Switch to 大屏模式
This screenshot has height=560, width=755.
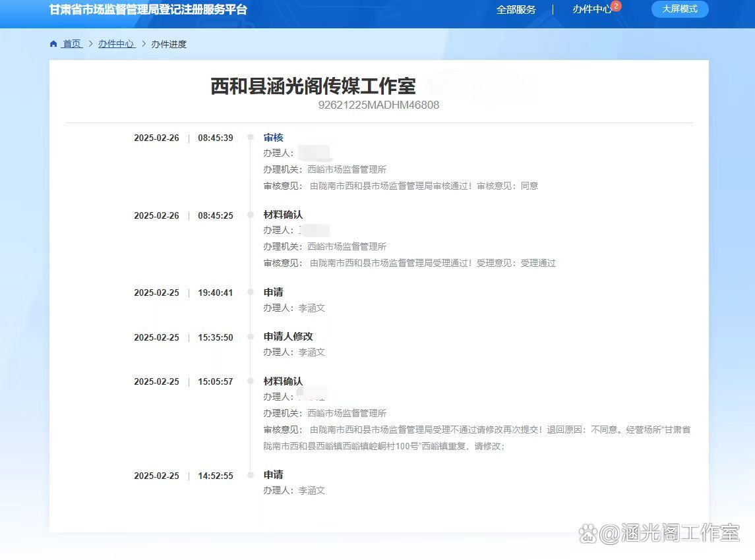(x=679, y=9)
